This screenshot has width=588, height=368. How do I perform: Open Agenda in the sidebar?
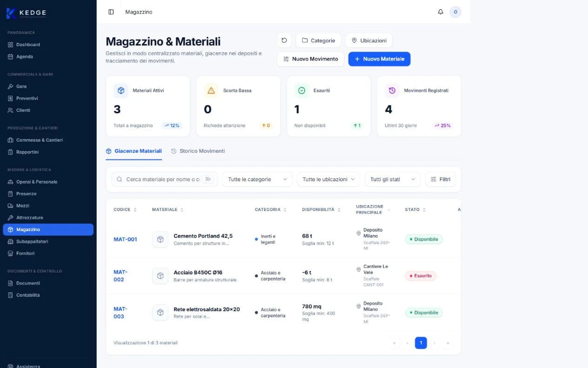48,57
